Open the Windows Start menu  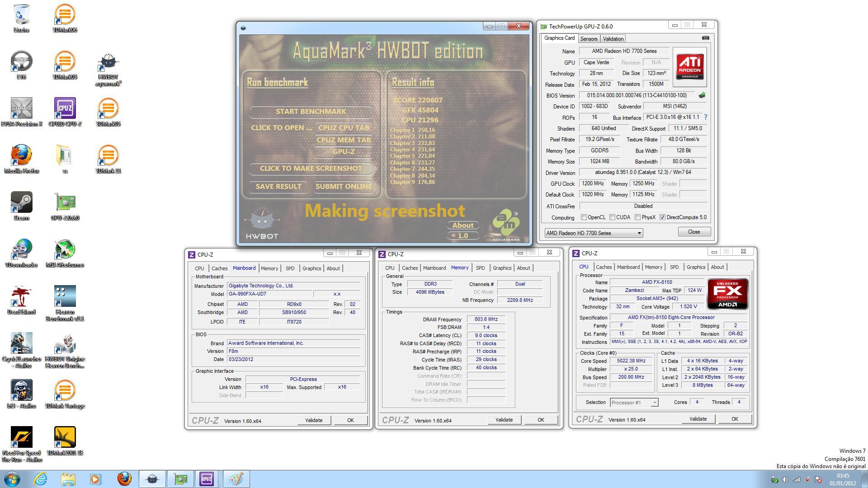tap(12, 479)
